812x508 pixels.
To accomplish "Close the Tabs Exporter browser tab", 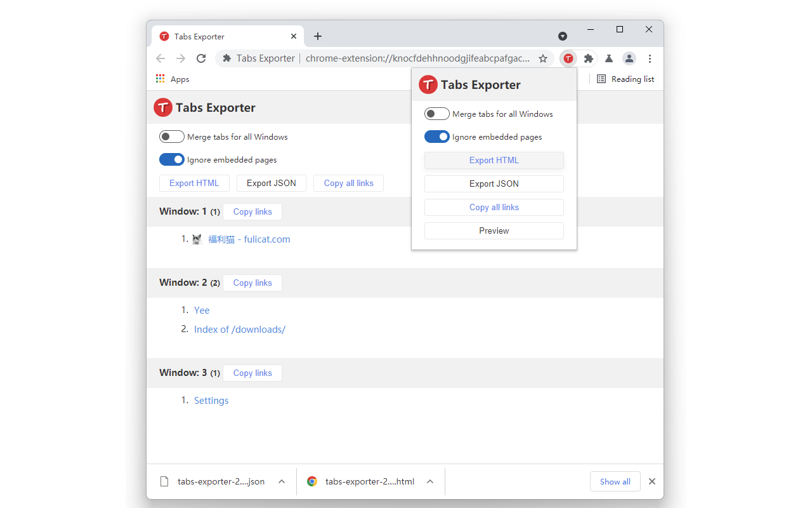I will click(294, 36).
